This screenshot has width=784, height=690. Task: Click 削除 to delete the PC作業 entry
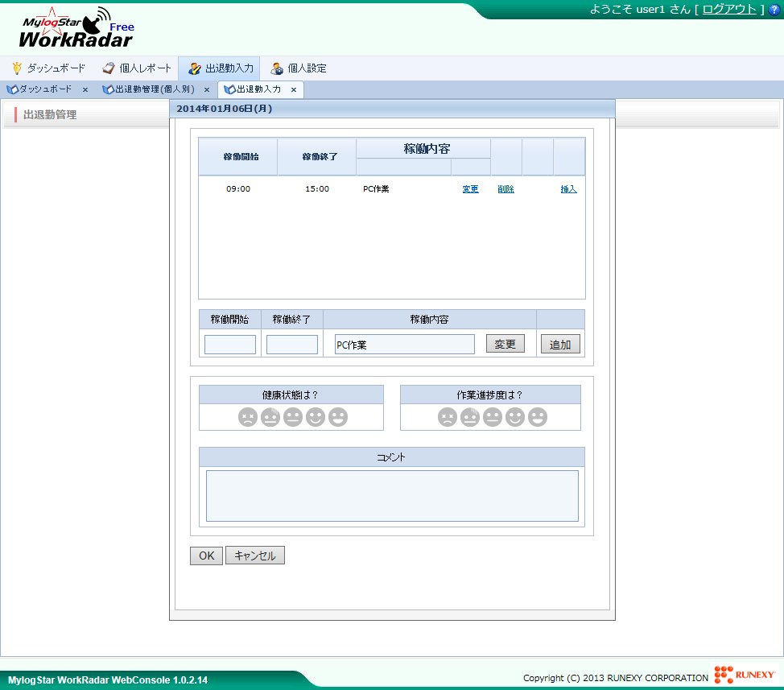[x=505, y=188]
